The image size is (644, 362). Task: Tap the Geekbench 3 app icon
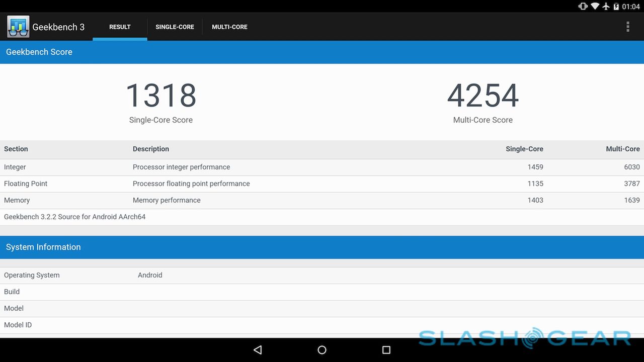point(18,27)
